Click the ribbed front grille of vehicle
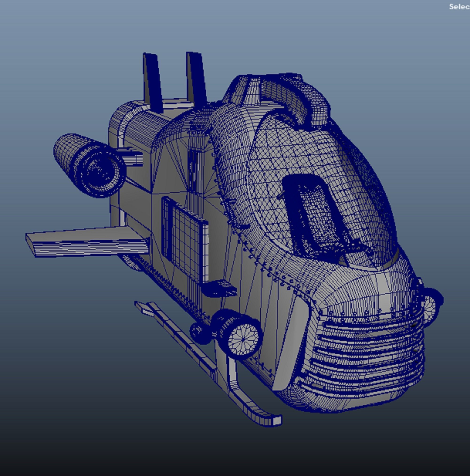 365,355
